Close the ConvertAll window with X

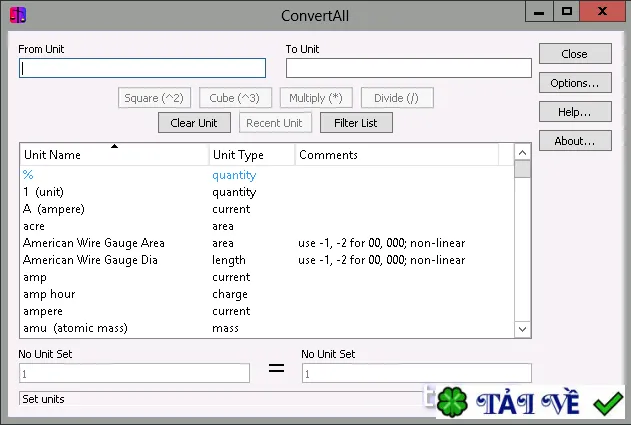tap(602, 12)
